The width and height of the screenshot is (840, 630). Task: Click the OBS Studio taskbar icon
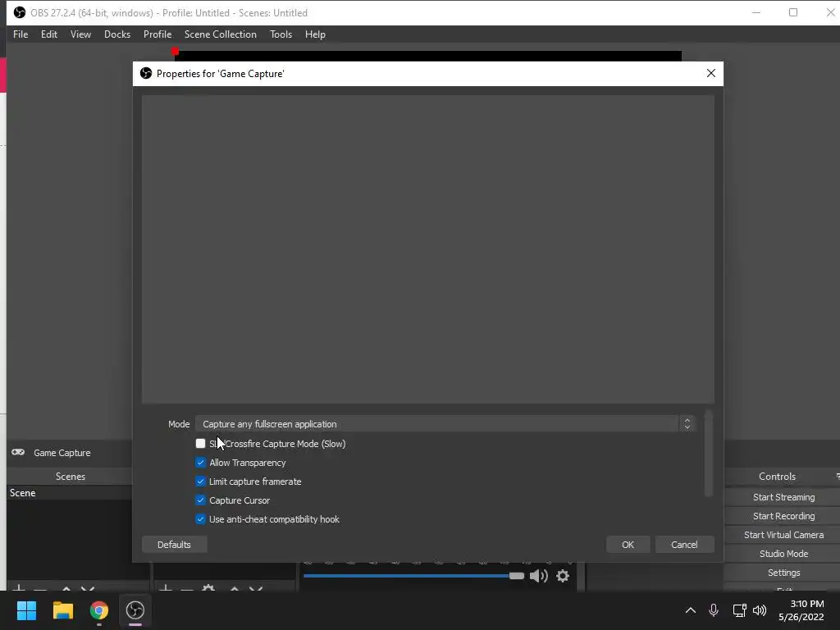click(135, 610)
